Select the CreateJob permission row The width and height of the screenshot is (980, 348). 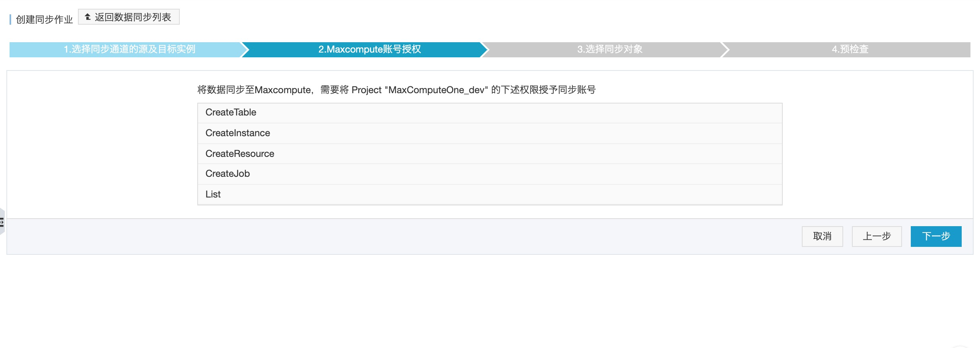point(490,174)
